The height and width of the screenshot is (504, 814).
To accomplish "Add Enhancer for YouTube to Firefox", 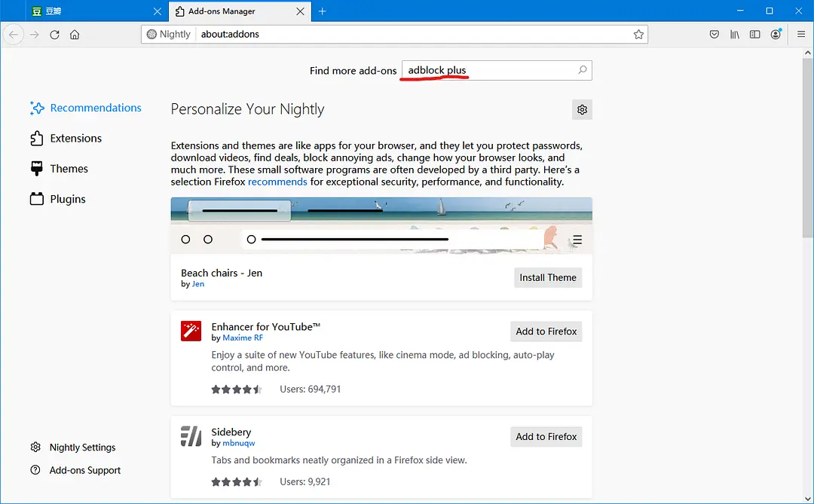I will pos(546,331).
